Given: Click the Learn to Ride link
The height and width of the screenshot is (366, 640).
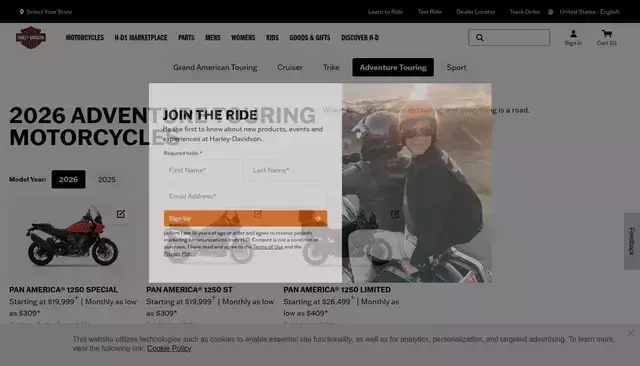Looking at the screenshot, I should (385, 12).
